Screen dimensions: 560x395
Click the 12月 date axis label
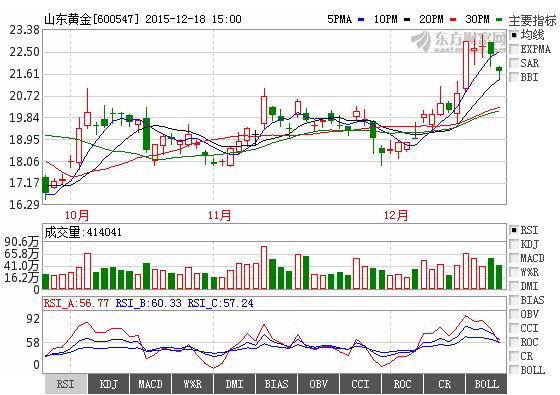pos(396,215)
